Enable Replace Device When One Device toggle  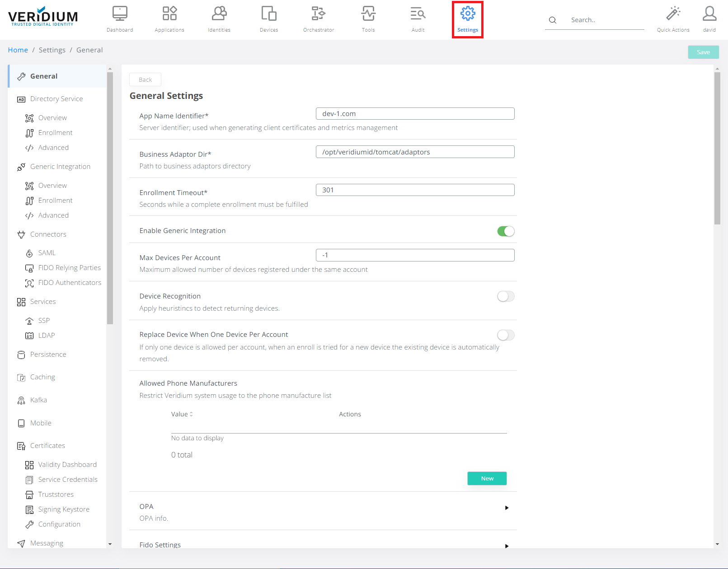point(506,335)
